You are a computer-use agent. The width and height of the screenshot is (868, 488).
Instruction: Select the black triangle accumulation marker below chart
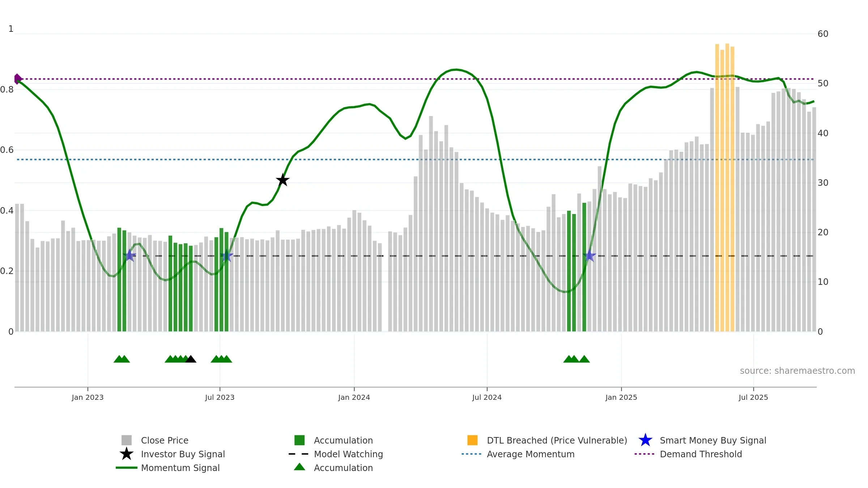coord(191,359)
